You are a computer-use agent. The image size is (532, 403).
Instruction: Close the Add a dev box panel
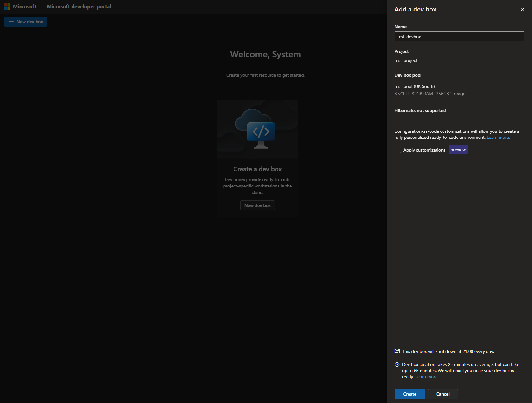pos(522,10)
